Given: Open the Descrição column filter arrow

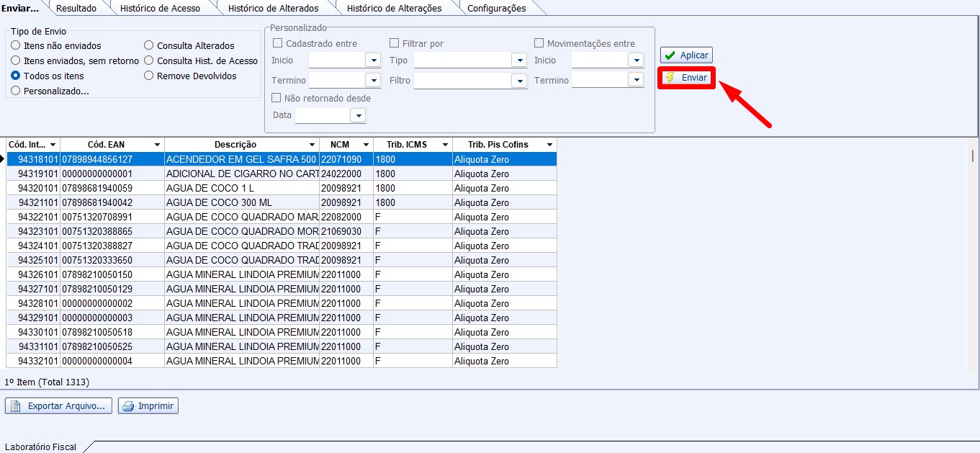Looking at the screenshot, I should point(312,145).
